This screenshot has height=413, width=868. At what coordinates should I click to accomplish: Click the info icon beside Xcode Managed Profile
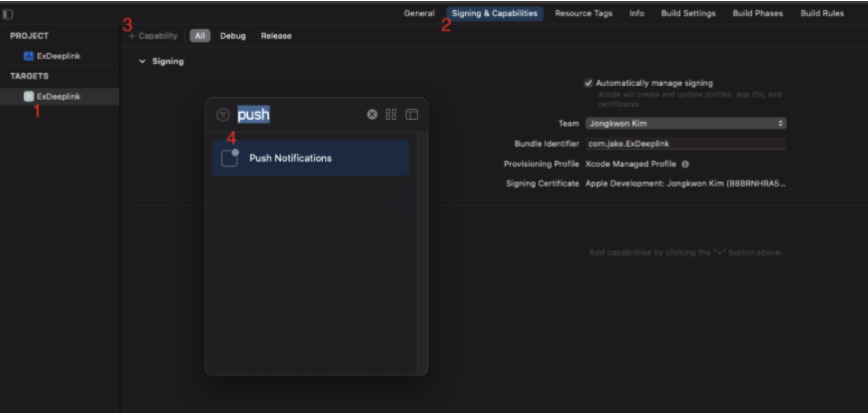pyautogui.click(x=685, y=164)
